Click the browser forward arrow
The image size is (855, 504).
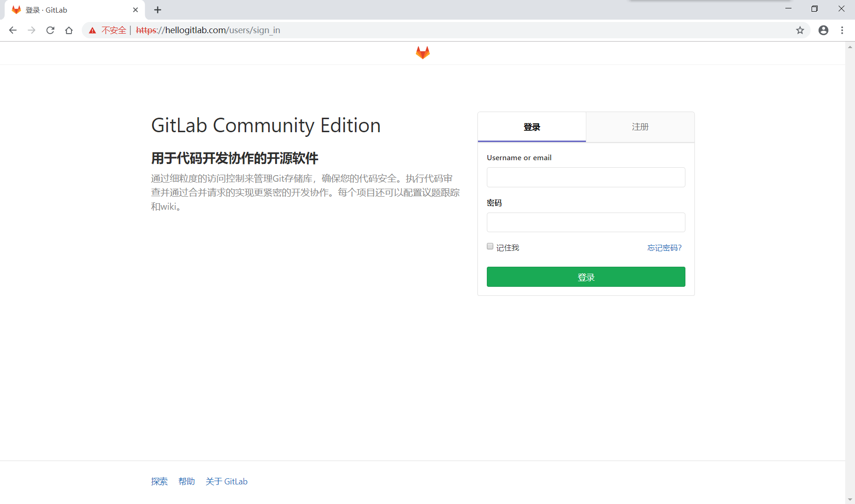[x=31, y=30]
